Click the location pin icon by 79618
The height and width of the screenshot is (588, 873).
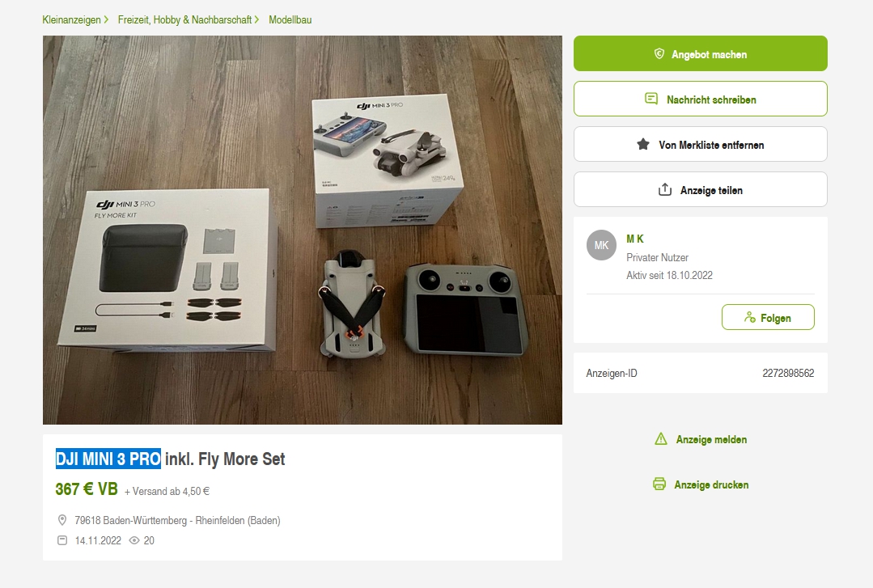(x=62, y=520)
